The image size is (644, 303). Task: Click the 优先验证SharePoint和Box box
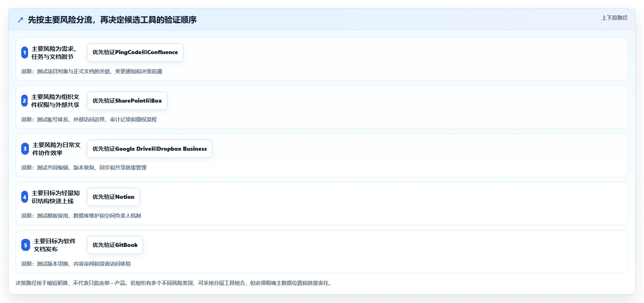127,101
